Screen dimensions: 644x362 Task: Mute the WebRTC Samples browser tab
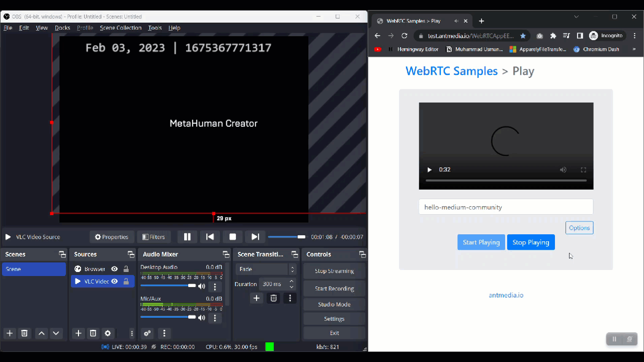(456, 21)
